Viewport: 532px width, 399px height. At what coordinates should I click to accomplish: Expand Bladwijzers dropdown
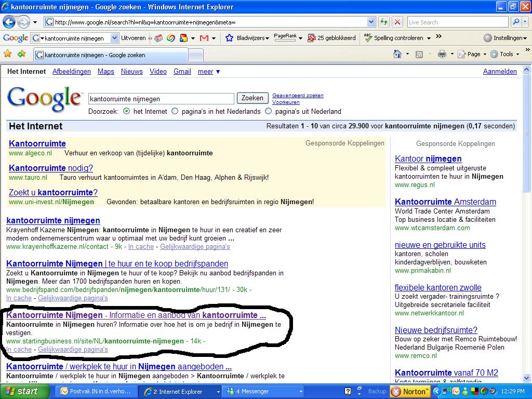point(267,38)
